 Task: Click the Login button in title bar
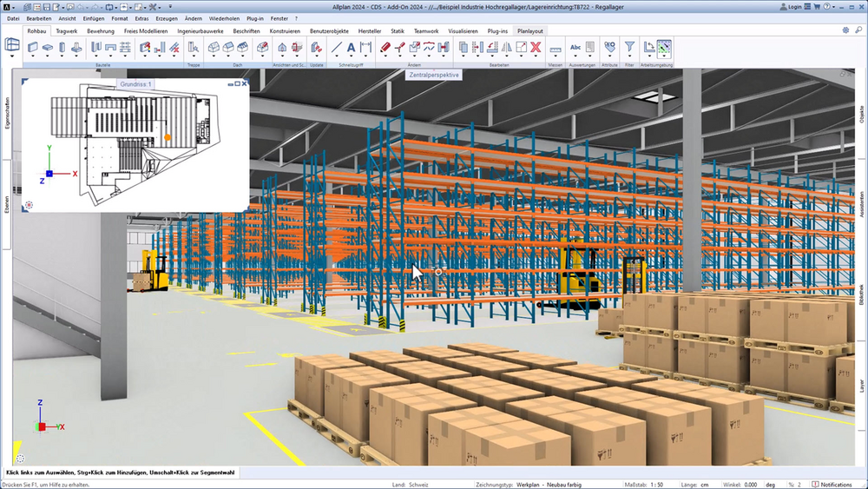click(x=791, y=7)
